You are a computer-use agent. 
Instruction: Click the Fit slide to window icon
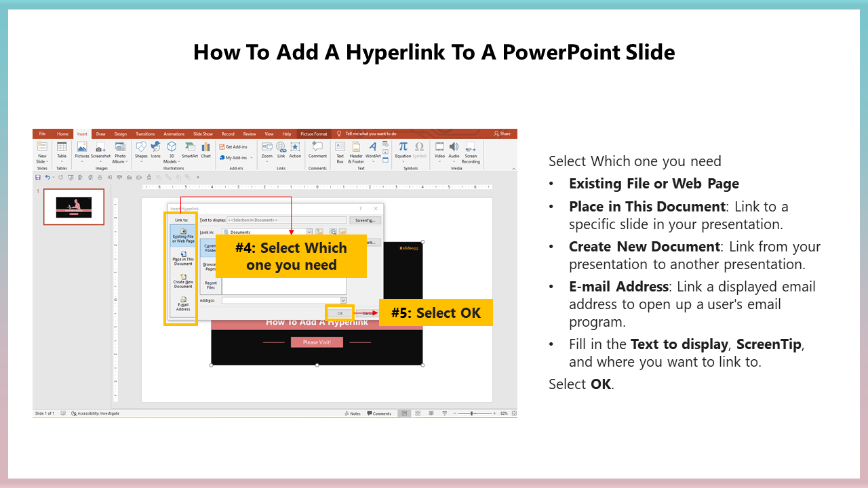pos(514,413)
